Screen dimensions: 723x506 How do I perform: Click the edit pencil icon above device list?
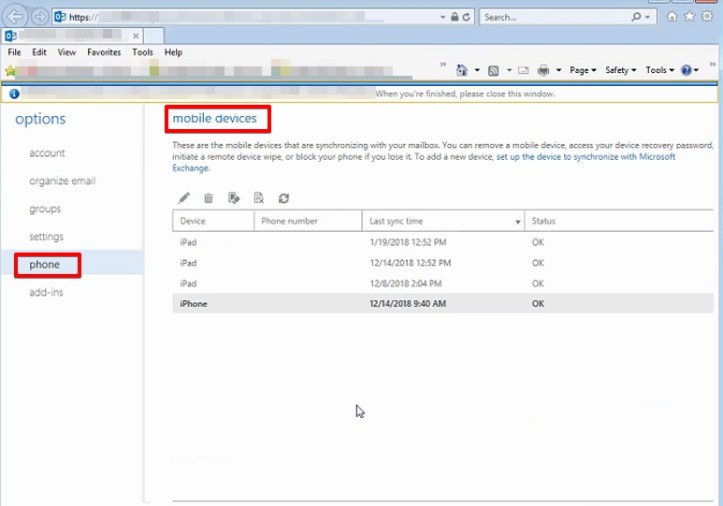[183, 199]
